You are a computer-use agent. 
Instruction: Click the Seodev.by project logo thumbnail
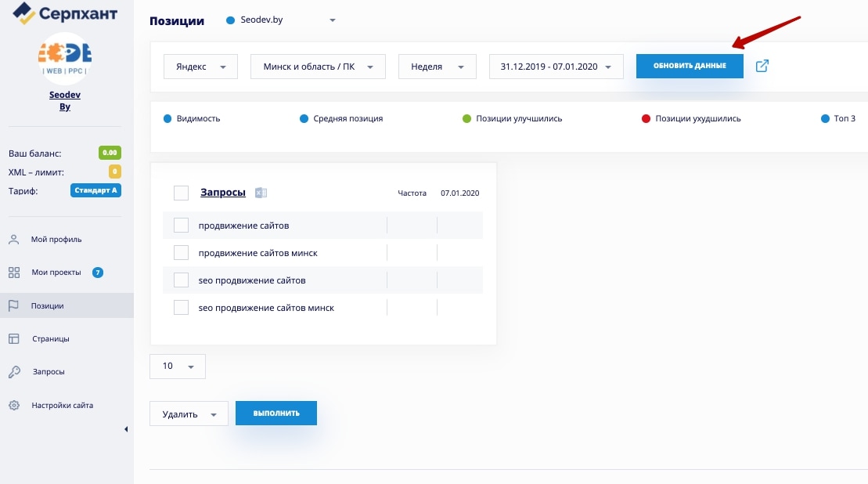(65, 58)
